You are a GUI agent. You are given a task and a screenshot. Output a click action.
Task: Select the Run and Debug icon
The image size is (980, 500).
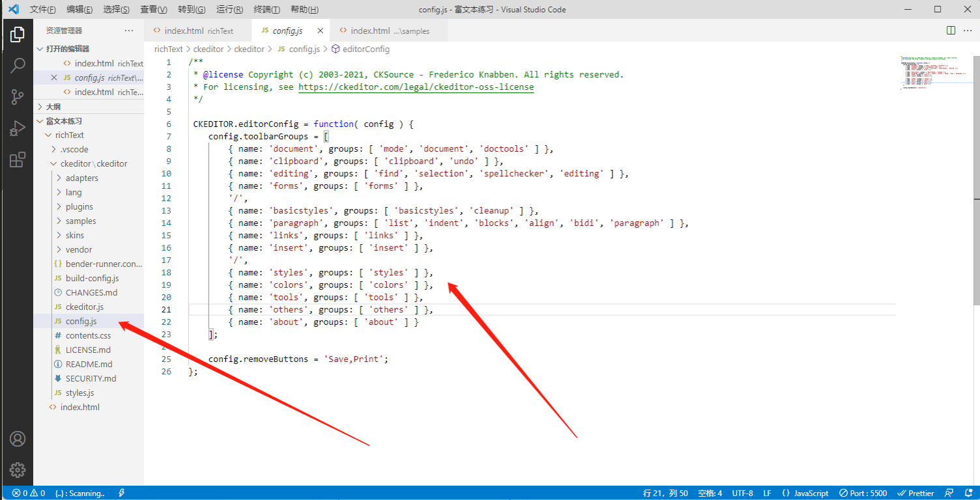tap(18, 128)
